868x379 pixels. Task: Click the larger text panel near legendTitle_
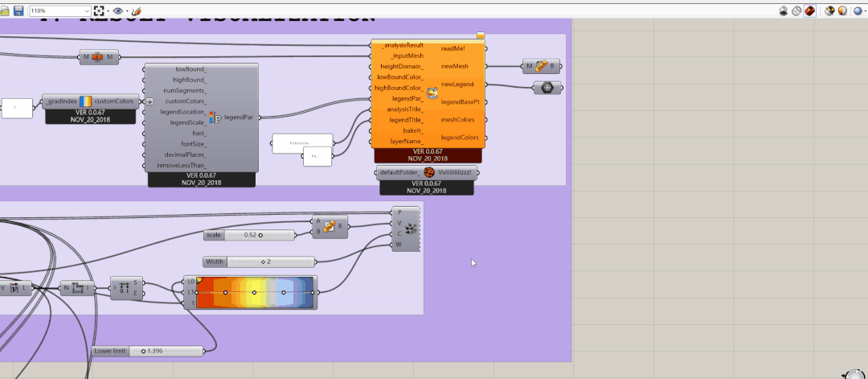click(302, 143)
